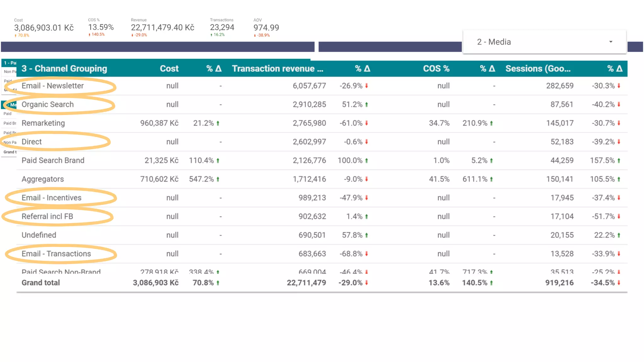The image size is (644, 362).
Task: Sort table by COS % column header
Action: click(x=436, y=69)
